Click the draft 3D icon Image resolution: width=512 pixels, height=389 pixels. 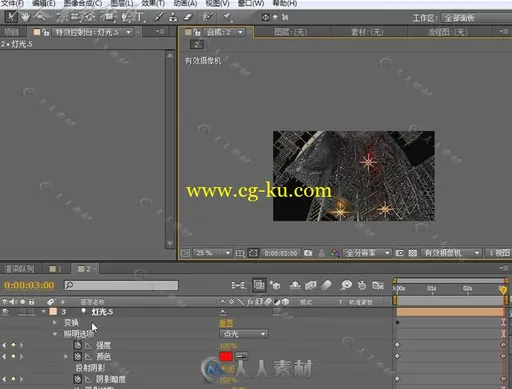pos(275,285)
